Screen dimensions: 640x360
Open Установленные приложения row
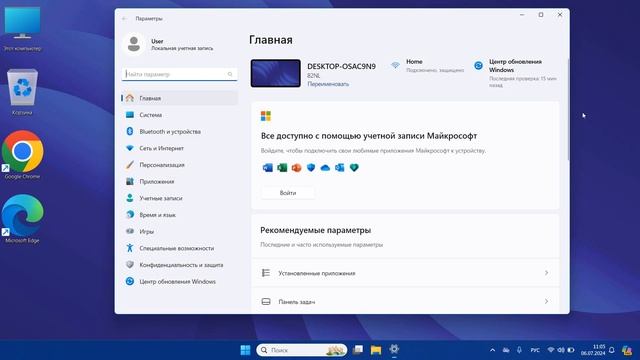(x=405, y=273)
